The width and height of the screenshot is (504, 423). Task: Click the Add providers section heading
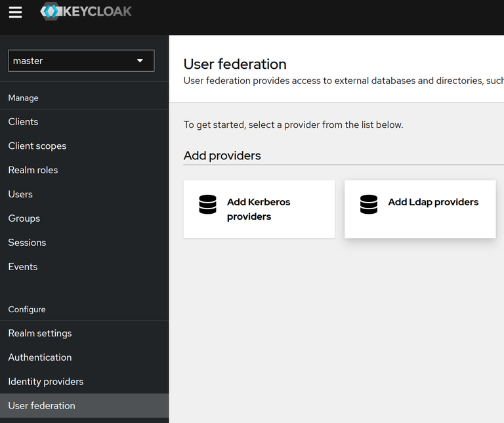click(x=222, y=155)
